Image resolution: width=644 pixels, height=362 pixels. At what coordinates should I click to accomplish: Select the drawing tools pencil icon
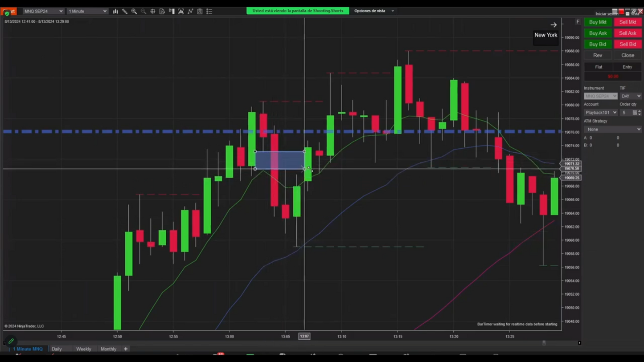[125, 11]
